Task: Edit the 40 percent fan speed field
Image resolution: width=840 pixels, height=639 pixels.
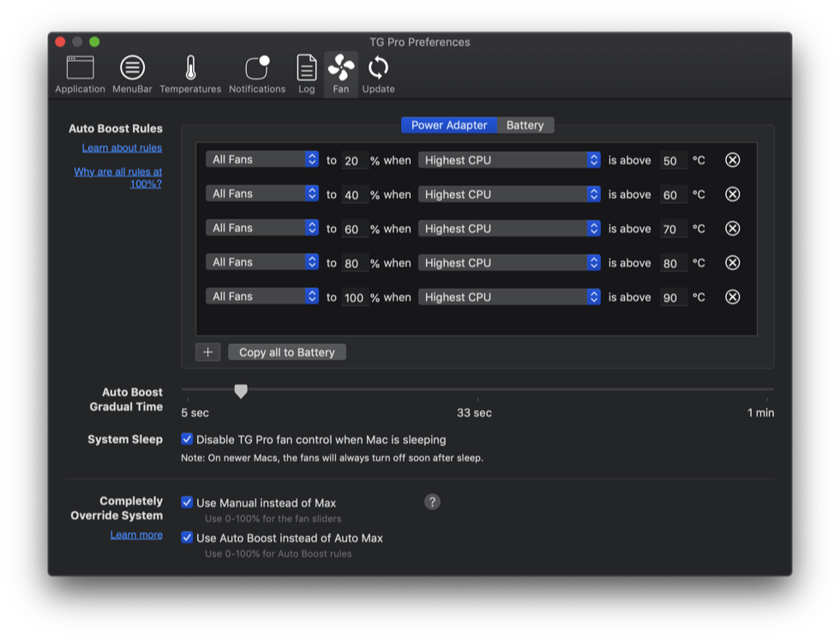Action: [x=354, y=194]
